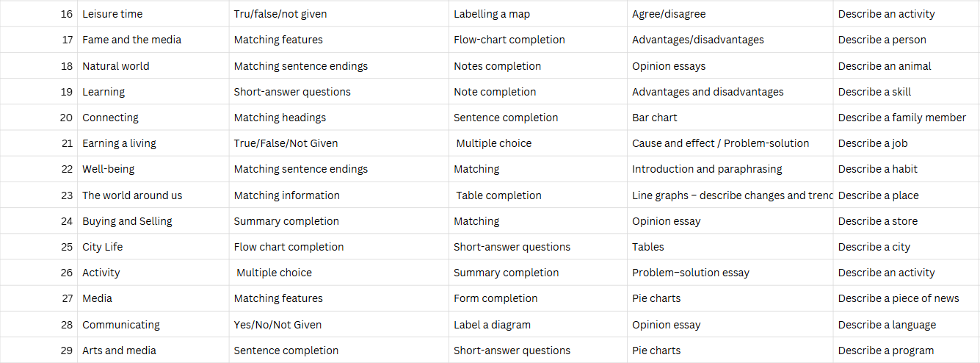Select the "Buying and Selling" cell
980x363 pixels.
coord(127,221)
